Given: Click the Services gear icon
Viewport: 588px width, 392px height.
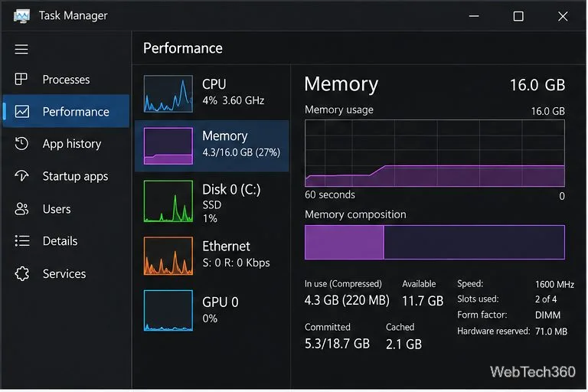Looking at the screenshot, I should pyautogui.click(x=21, y=273).
